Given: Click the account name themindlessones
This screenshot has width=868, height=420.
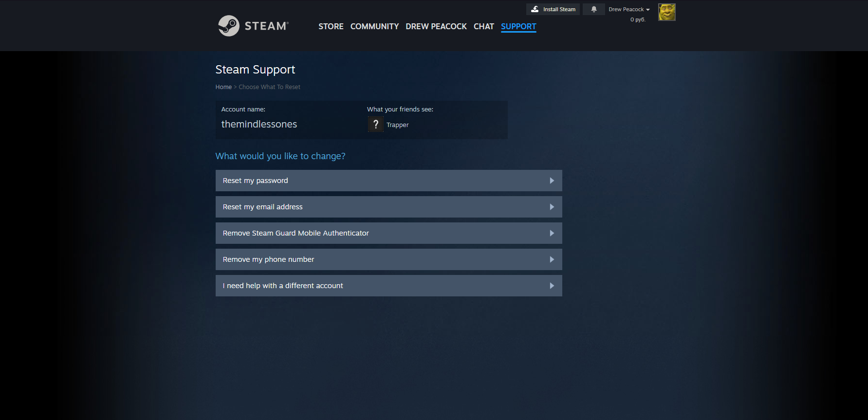Looking at the screenshot, I should tap(259, 124).
